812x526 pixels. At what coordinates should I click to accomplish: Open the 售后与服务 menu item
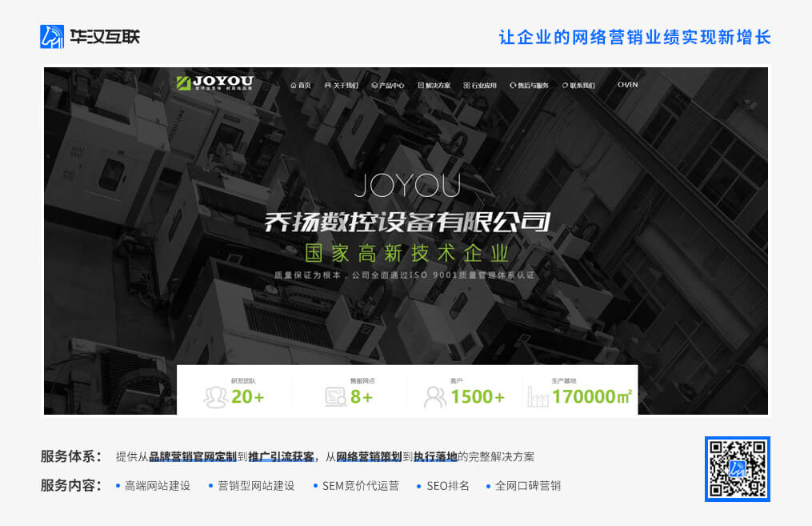pos(530,86)
